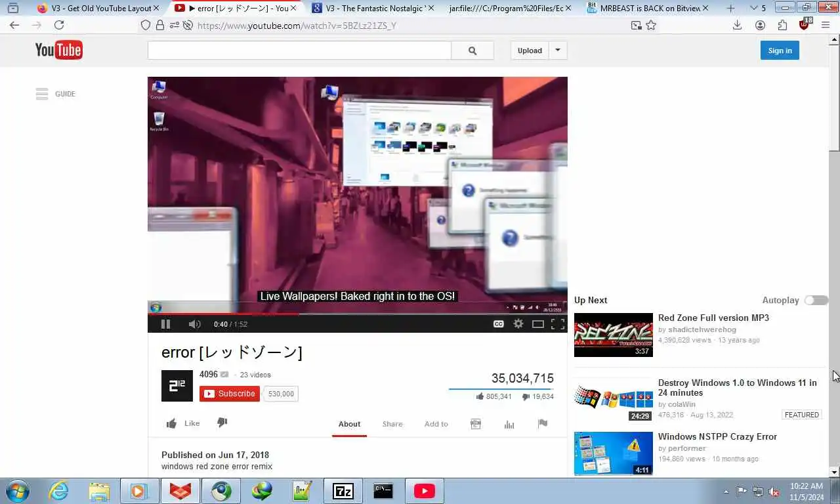This screenshot has width=840, height=504.
Task: Open Destroy Windows 1.0 to 11 title
Action: click(738, 388)
